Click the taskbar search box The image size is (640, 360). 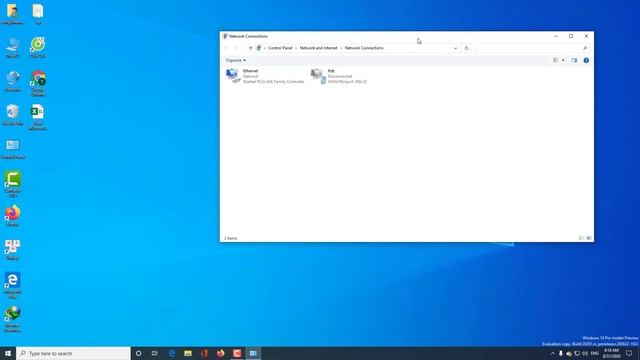point(73,353)
